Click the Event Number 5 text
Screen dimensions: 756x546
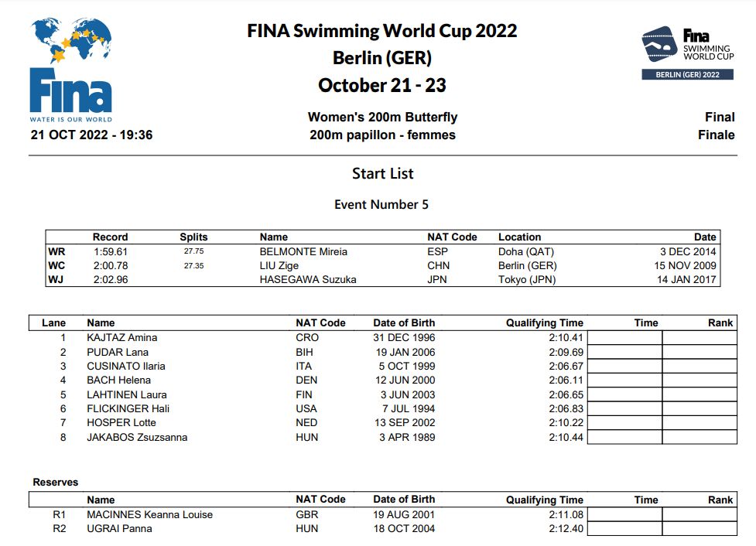click(381, 205)
